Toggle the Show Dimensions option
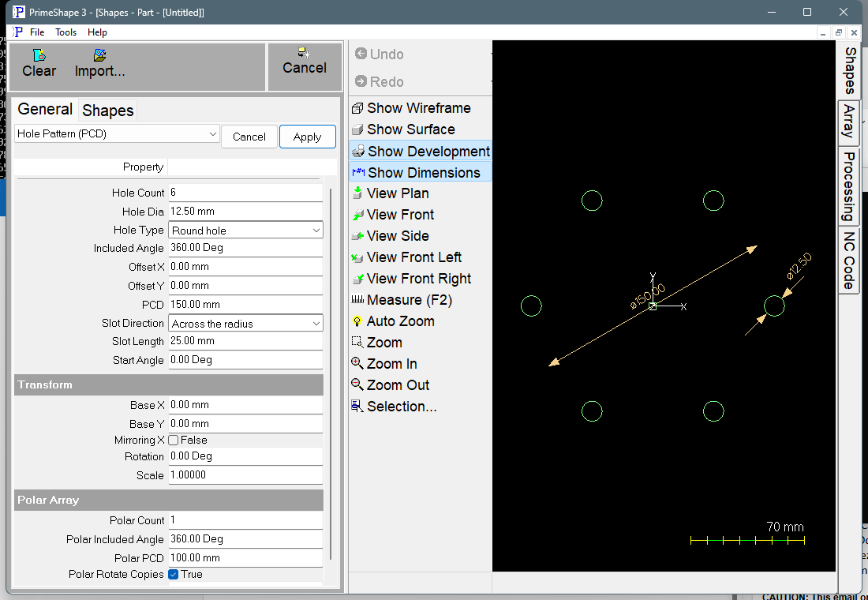Image resolution: width=868 pixels, height=600 pixels. tap(420, 172)
